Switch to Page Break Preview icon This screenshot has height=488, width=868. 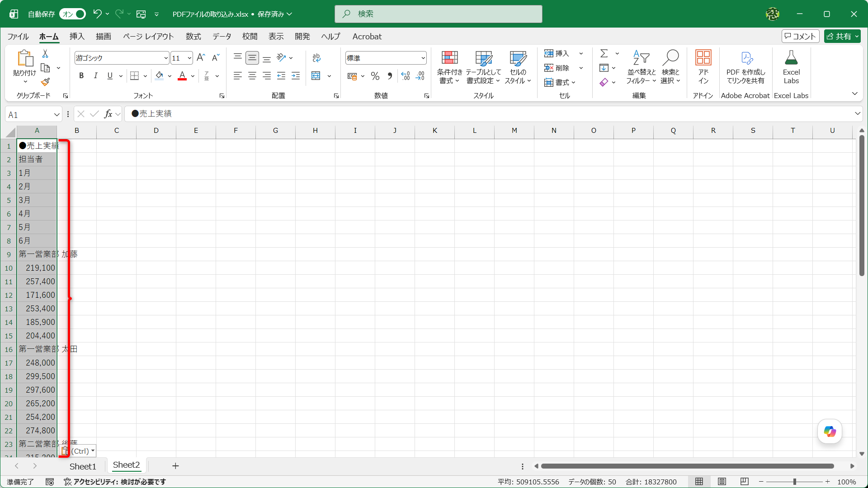[x=745, y=482]
